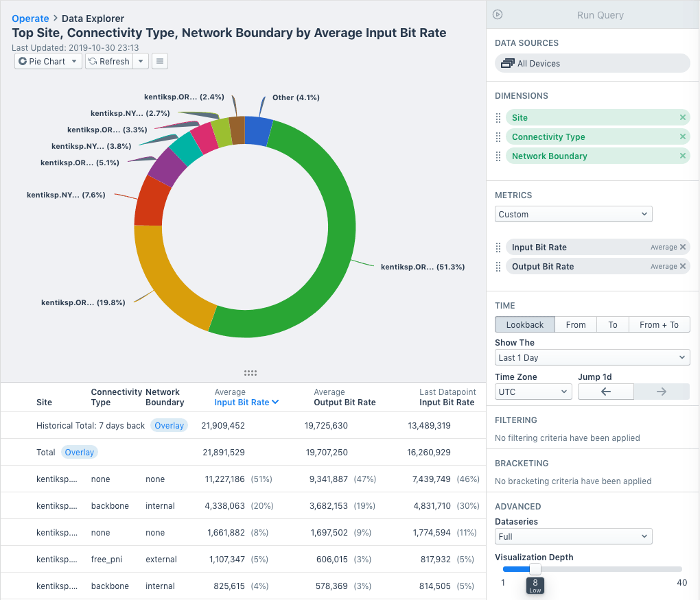Click the Refresh button
This screenshot has width=700, height=600.
pos(108,61)
